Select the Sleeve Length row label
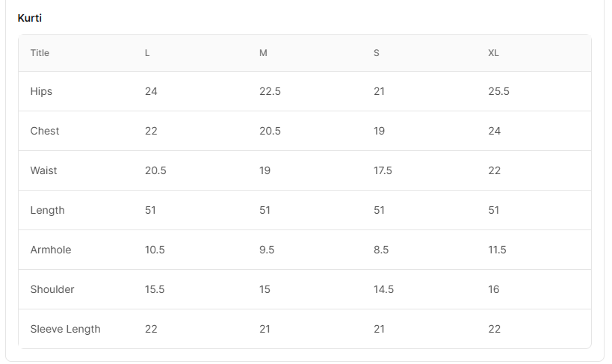The width and height of the screenshot is (612, 364). [x=65, y=329]
